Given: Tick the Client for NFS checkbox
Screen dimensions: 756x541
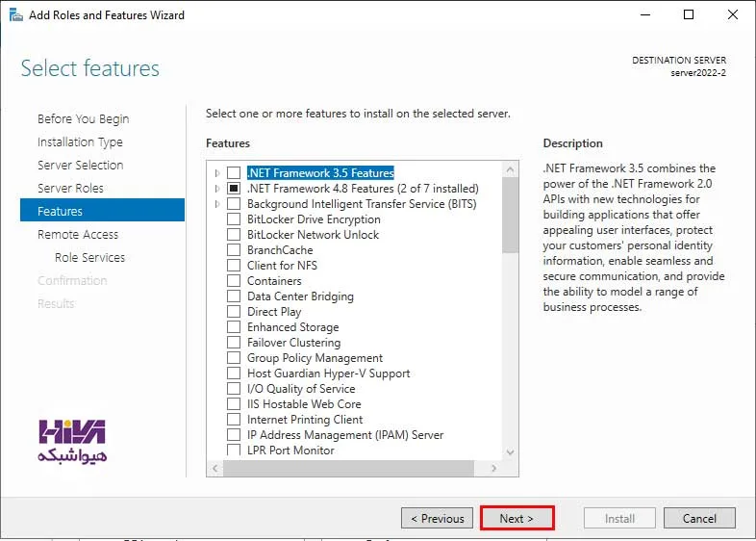Looking at the screenshot, I should coord(234,266).
